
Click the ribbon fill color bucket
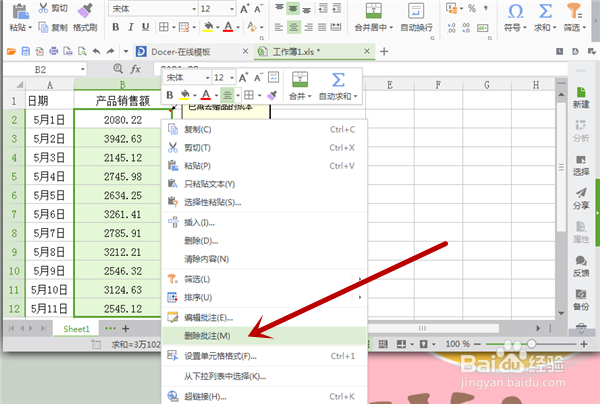click(208, 27)
